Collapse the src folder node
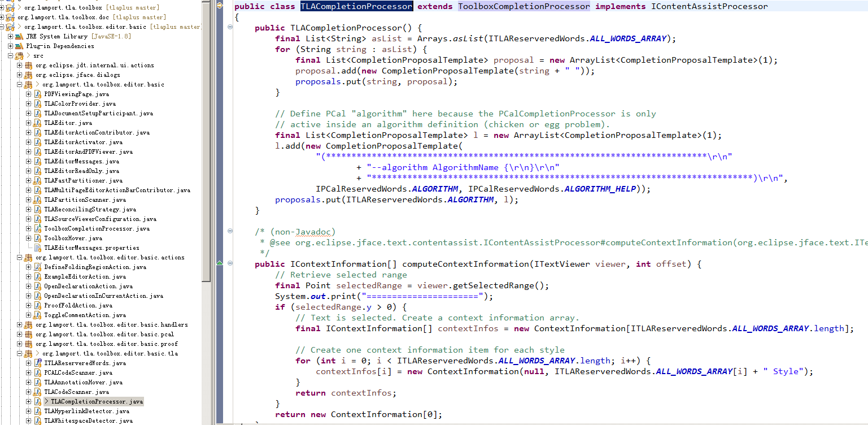The image size is (868, 425). (10, 55)
